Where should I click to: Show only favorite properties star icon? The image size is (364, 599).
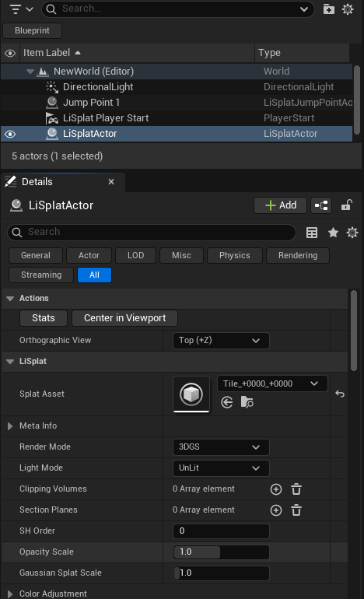coord(333,233)
